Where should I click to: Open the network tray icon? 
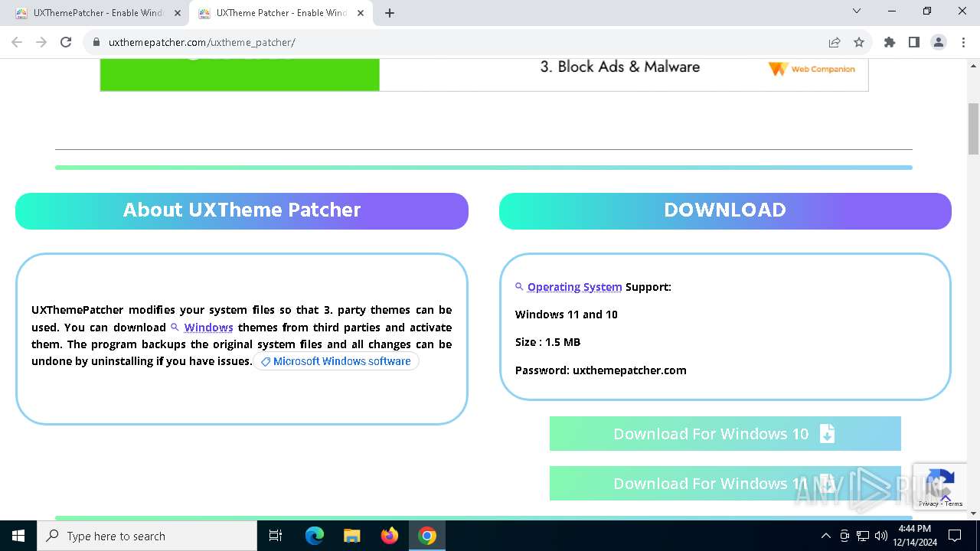[863, 536]
